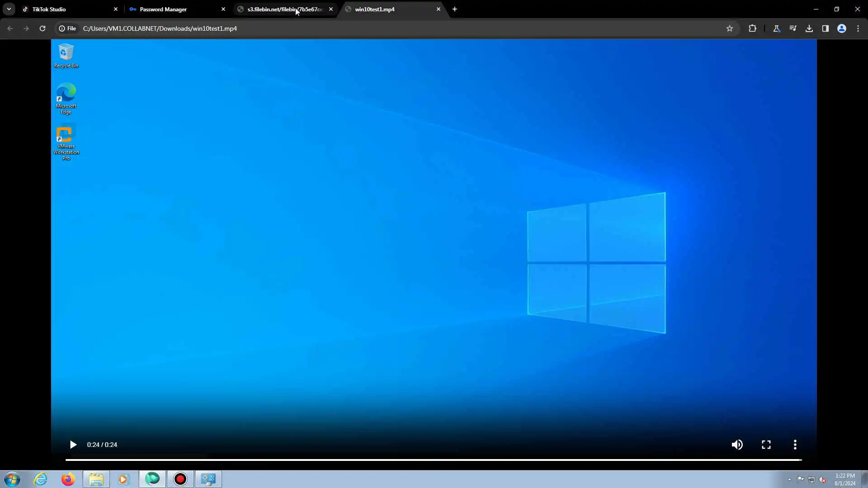868x488 pixels.
Task: Open Chrome three-dot main menu
Action: [x=858, y=28]
